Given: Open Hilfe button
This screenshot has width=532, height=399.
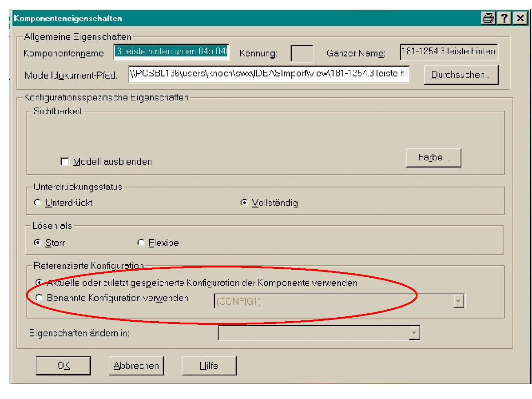Looking at the screenshot, I should (209, 366).
